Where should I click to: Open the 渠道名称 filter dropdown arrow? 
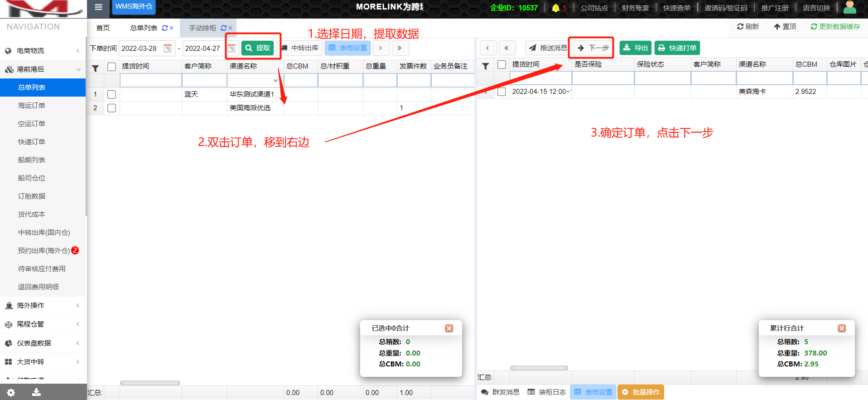pyautogui.click(x=275, y=81)
